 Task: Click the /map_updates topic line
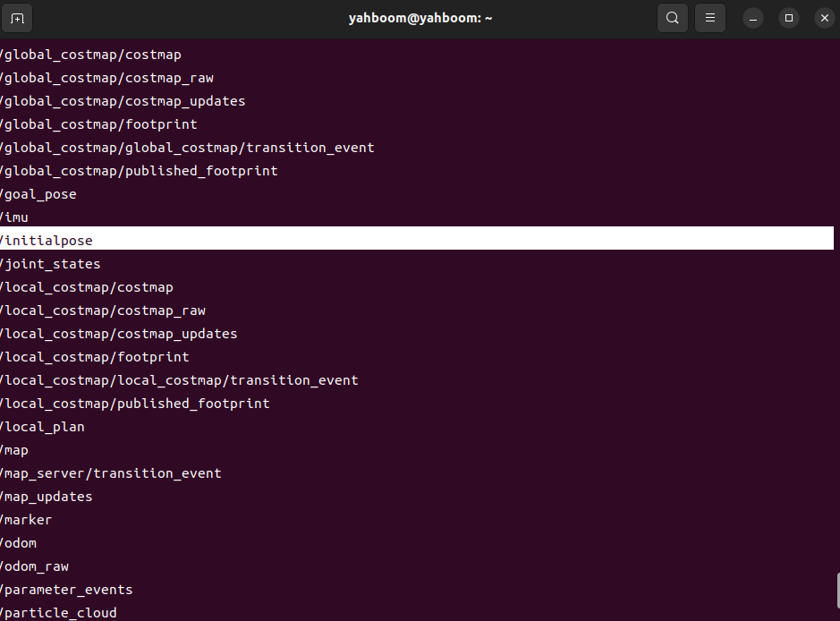tap(47, 497)
